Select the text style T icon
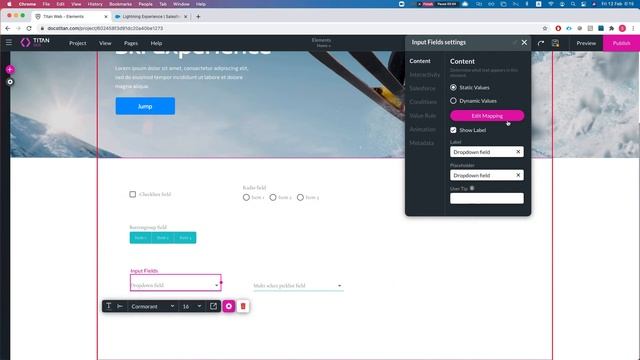 [109, 306]
